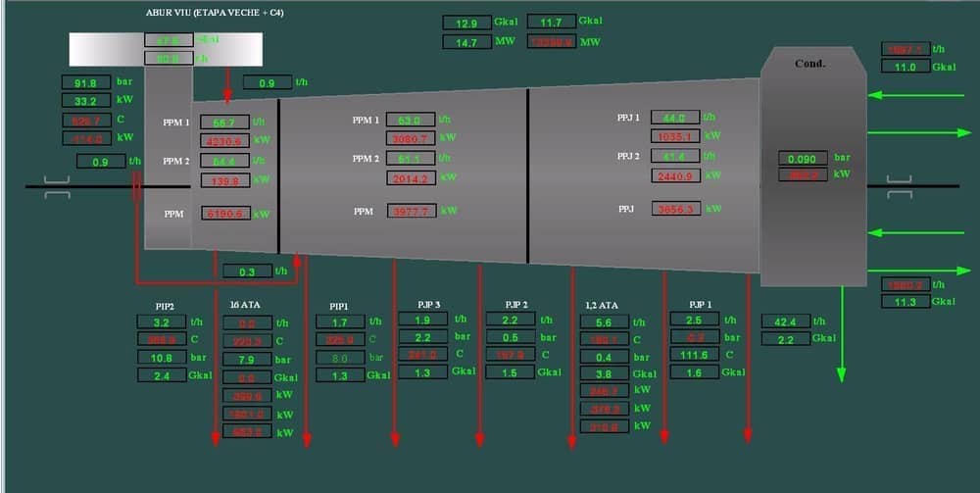Select the 0.090 bar condenser pressure
This screenshot has width=980, height=493.
point(804,158)
